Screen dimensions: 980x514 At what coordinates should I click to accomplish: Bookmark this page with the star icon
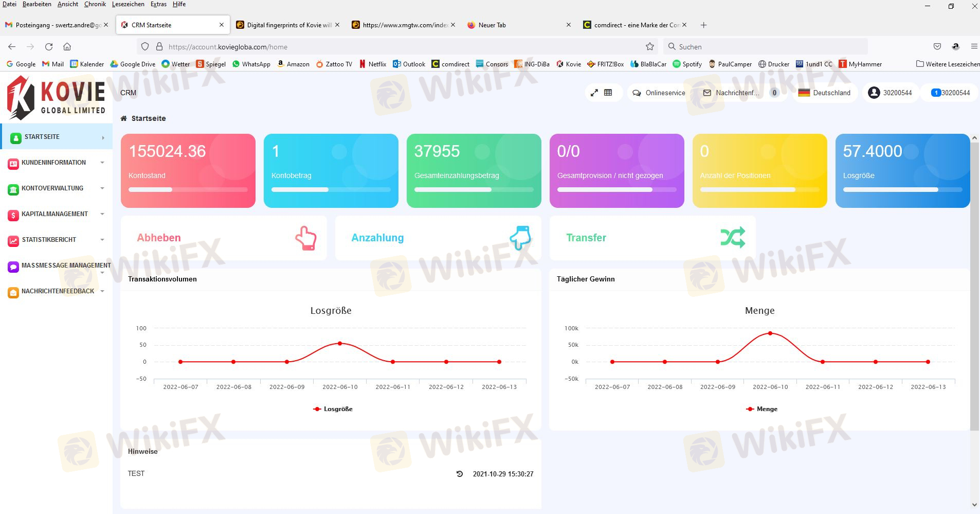coord(650,47)
